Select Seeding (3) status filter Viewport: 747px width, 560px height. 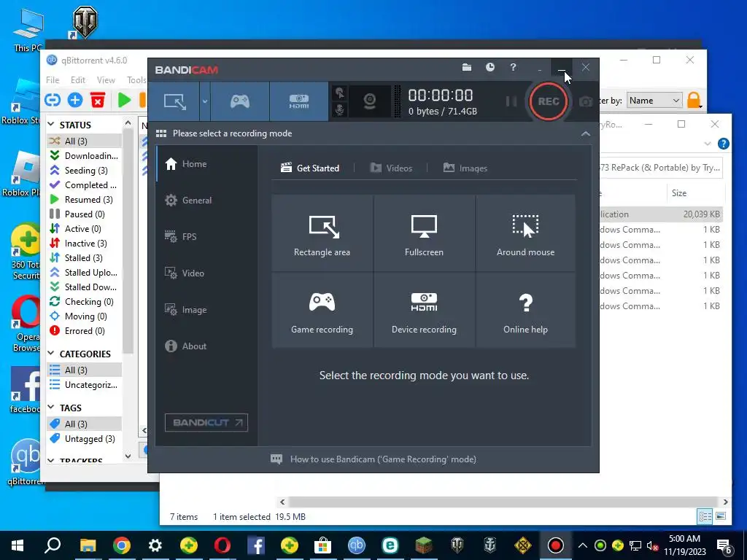(85, 171)
